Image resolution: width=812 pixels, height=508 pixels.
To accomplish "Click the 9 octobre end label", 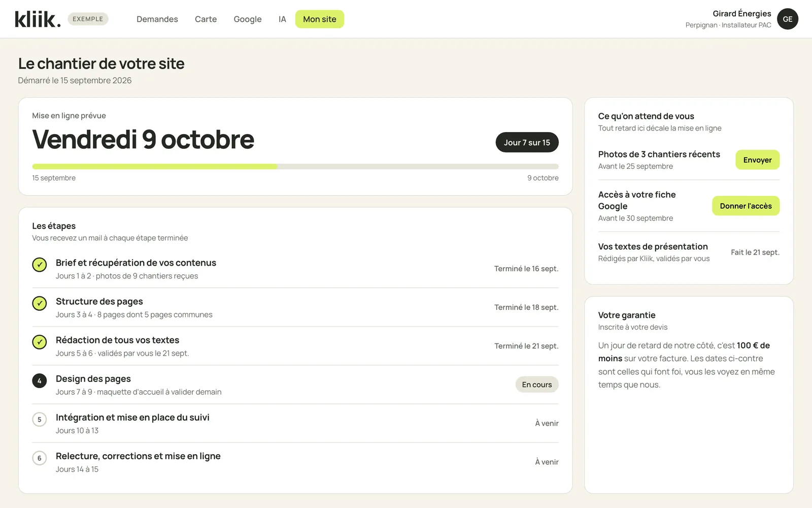I will tap(543, 178).
